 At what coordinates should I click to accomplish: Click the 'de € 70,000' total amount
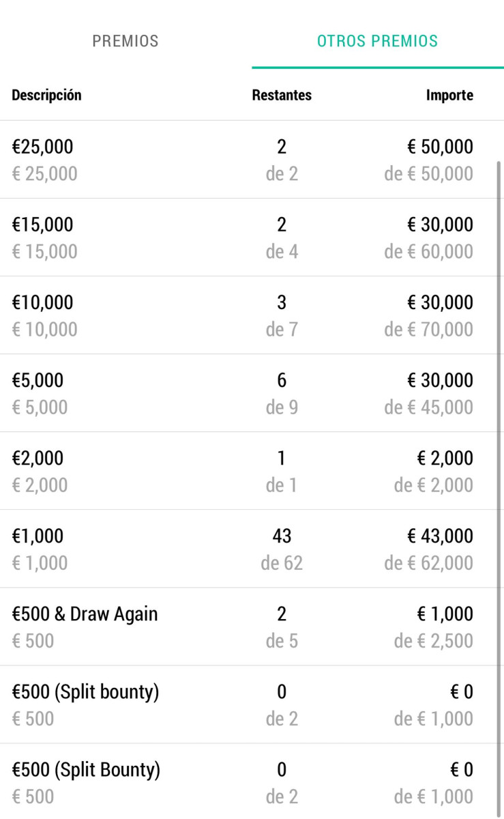point(428,330)
